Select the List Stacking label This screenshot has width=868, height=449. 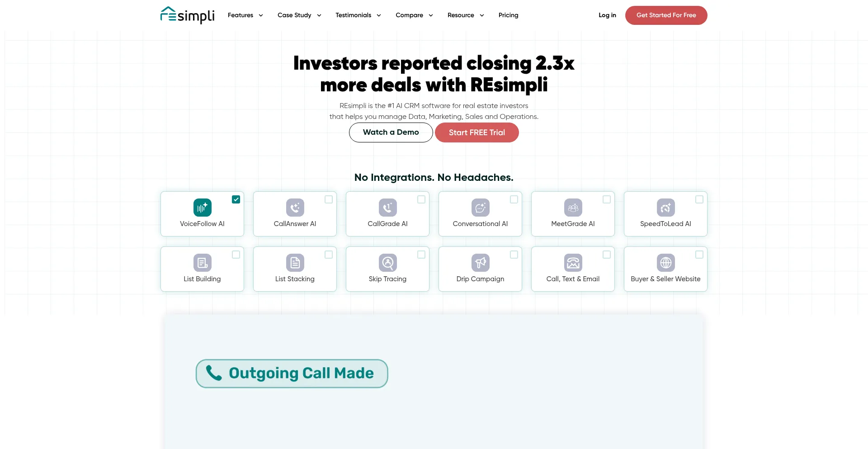click(x=295, y=279)
